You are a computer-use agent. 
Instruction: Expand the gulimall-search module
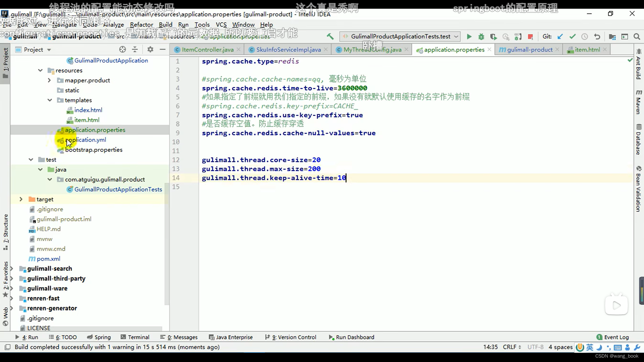pyautogui.click(x=12, y=269)
